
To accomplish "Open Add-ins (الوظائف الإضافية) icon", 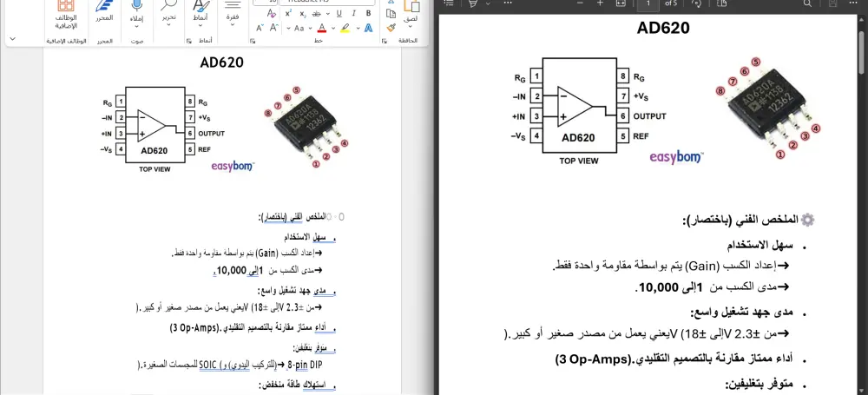I will click(x=66, y=4).
